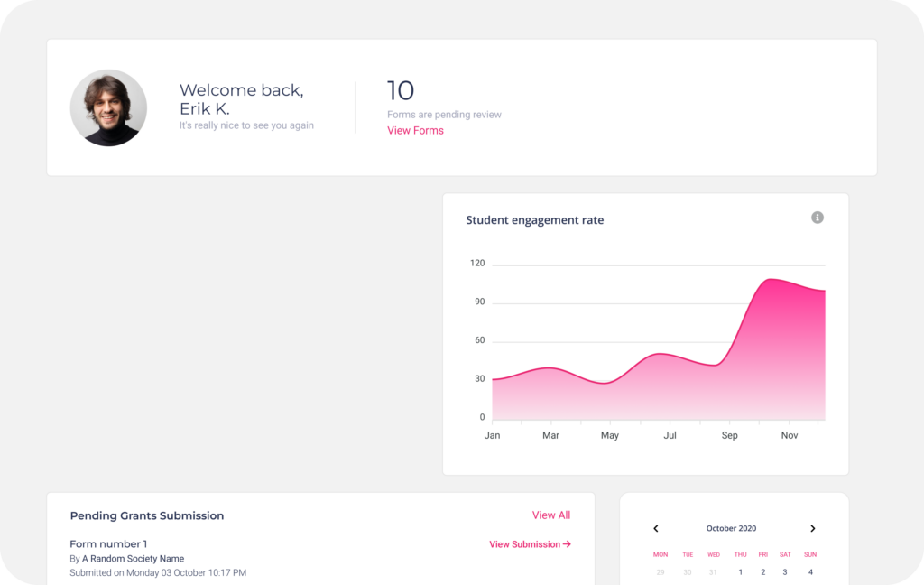Select October 4 on the calendar
This screenshot has height=585, width=924.
click(809, 572)
